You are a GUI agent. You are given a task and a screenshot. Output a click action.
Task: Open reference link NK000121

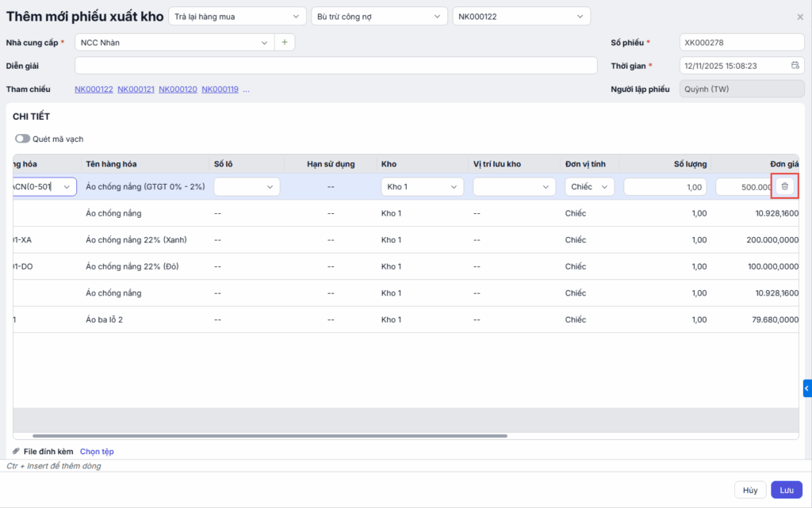(136, 90)
